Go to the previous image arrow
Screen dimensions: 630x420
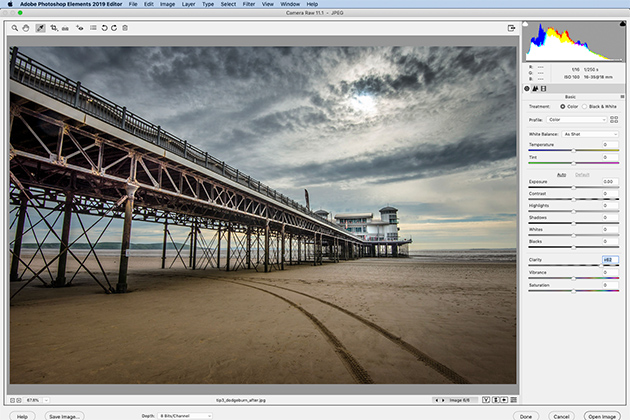point(437,400)
